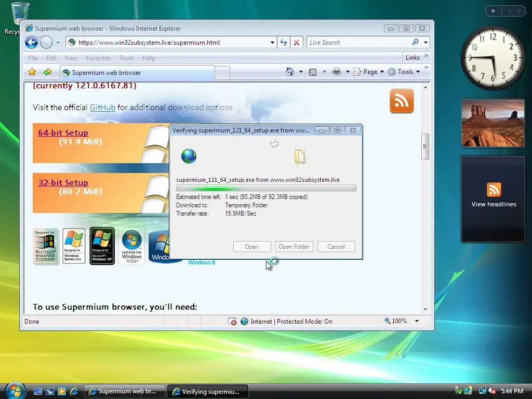Viewport: 532px width, 399px height.
Task: Open the Feeds dropdown arrow
Action: click(324, 72)
